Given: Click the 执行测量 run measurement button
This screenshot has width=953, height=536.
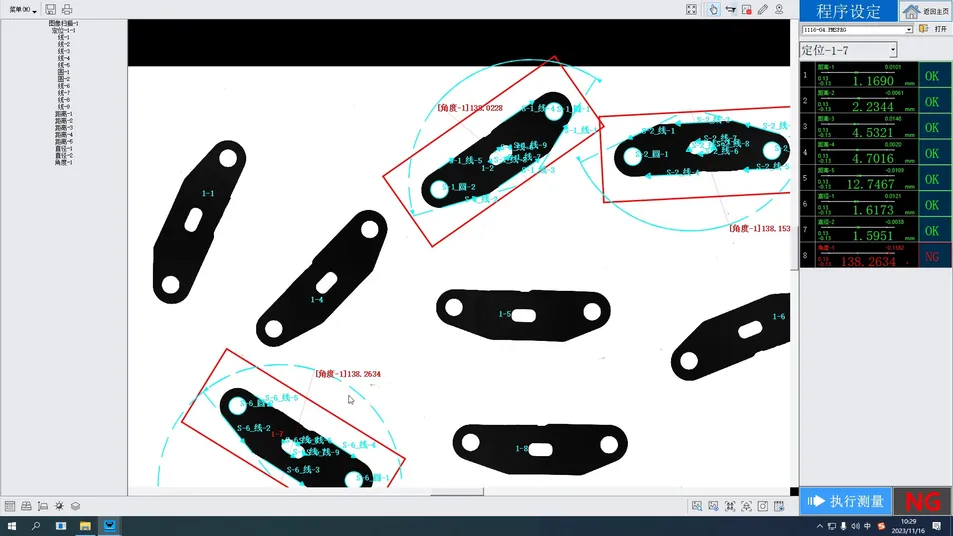Looking at the screenshot, I should pyautogui.click(x=845, y=501).
